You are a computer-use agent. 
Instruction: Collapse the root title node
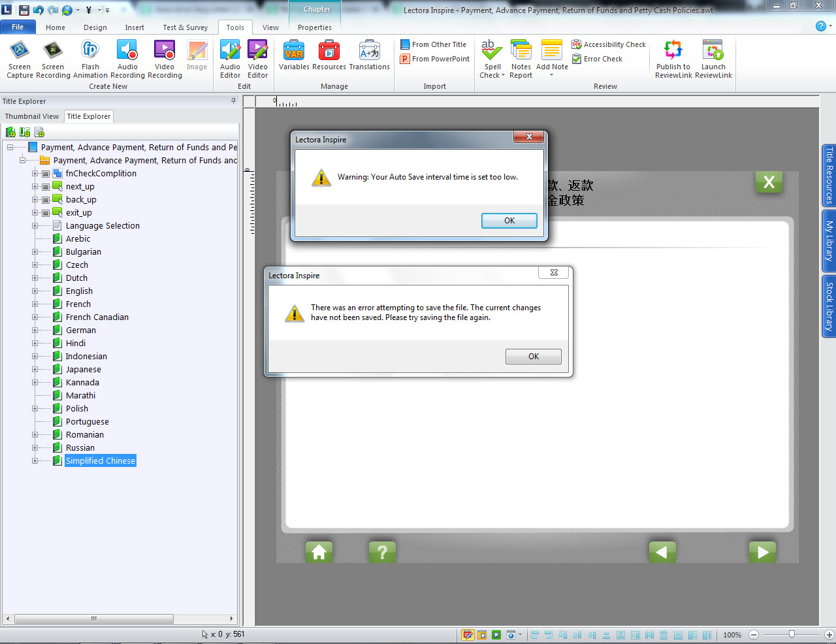(10, 147)
